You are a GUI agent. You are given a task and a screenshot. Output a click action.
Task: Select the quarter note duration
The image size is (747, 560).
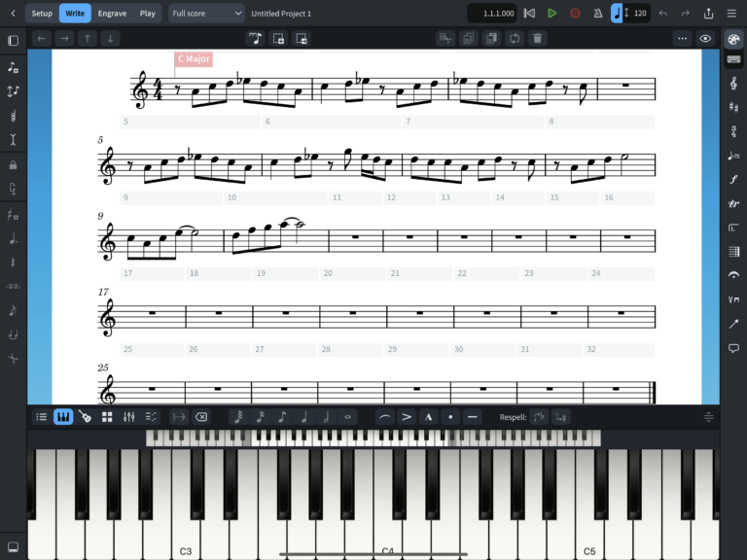[x=303, y=417]
